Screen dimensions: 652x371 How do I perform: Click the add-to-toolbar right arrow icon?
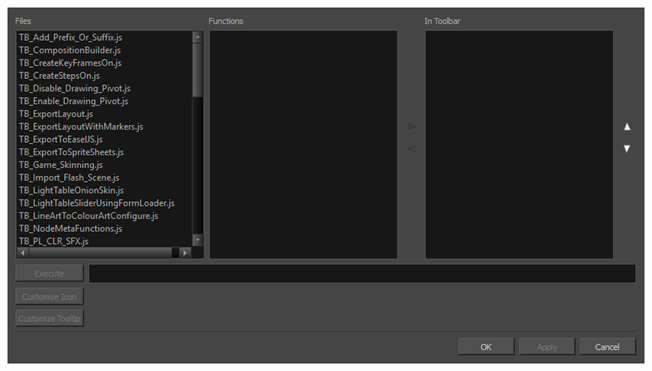click(x=411, y=126)
